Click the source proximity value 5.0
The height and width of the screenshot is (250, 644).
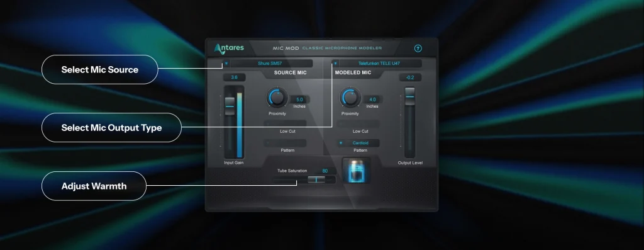tap(300, 99)
